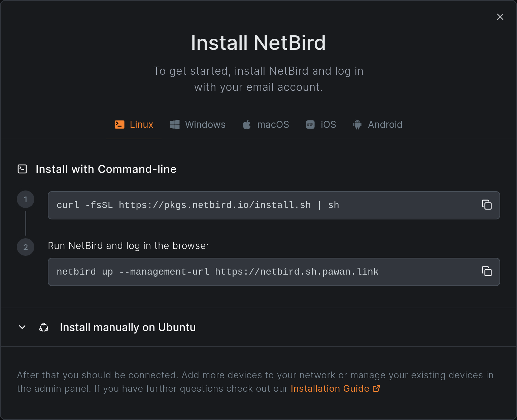This screenshot has height=420, width=517.
Task: Click the Windows logo icon
Action: tap(175, 125)
